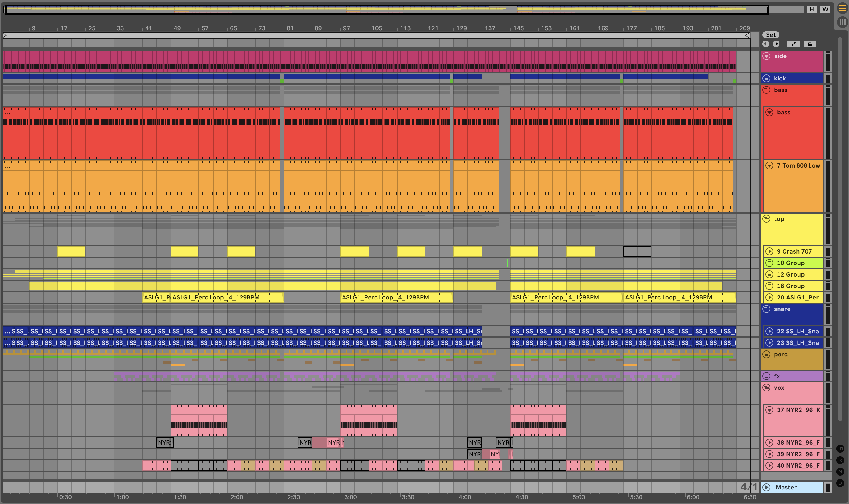Unfold the kick group track
The height and width of the screenshot is (504, 849).
point(766,78)
